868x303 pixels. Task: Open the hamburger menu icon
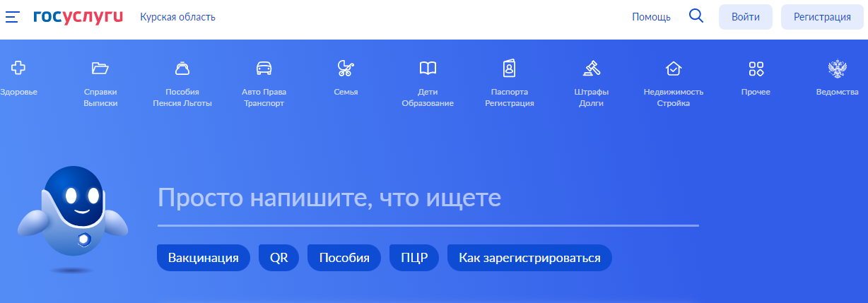pyautogui.click(x=13, y=17)
